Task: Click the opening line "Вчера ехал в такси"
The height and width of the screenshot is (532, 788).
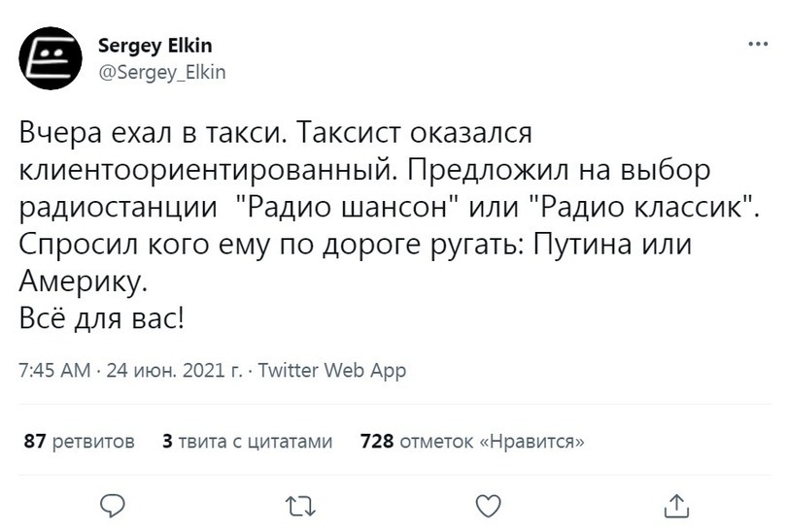Action: tap(152, 132)
